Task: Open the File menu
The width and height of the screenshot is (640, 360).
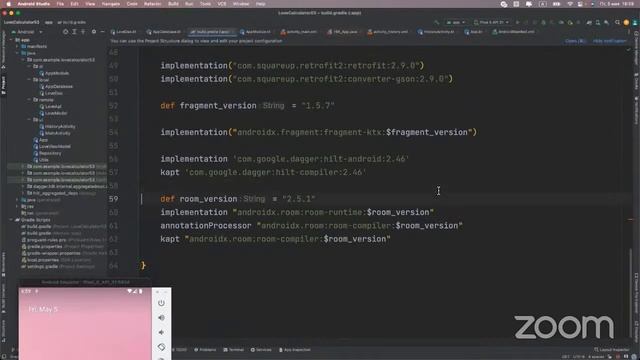Action: (x=60, y=4)
